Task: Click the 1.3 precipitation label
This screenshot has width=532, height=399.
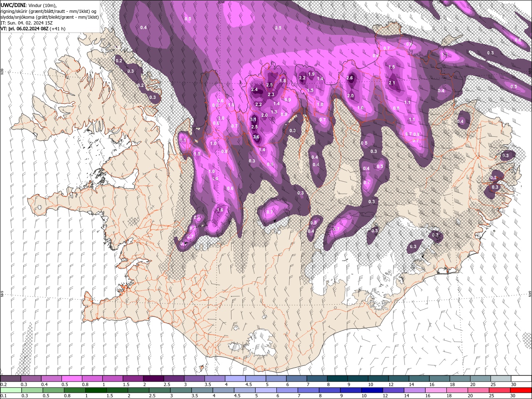Action: (274, 112)
